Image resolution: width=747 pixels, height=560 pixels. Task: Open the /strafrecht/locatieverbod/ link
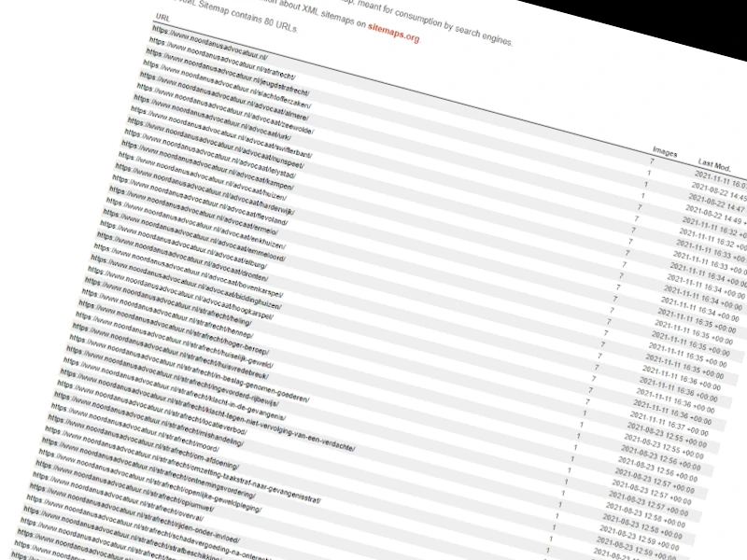click(x=151, y=407)
